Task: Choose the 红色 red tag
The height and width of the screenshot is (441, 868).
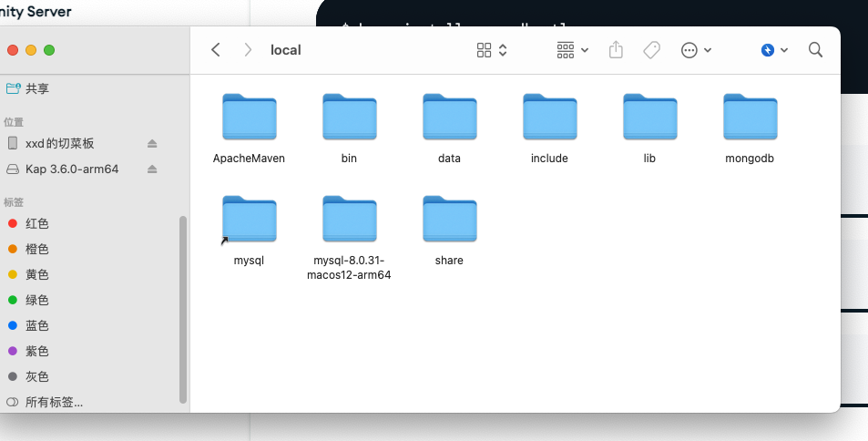Action: (36, 223)
